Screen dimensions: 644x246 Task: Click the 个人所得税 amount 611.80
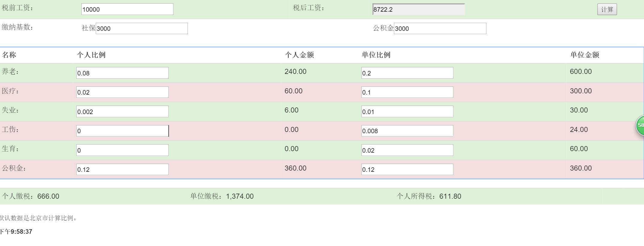coord(450,196)
